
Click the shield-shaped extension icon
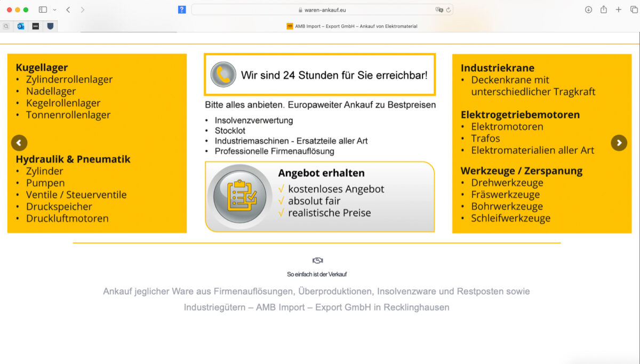(50, 26)
